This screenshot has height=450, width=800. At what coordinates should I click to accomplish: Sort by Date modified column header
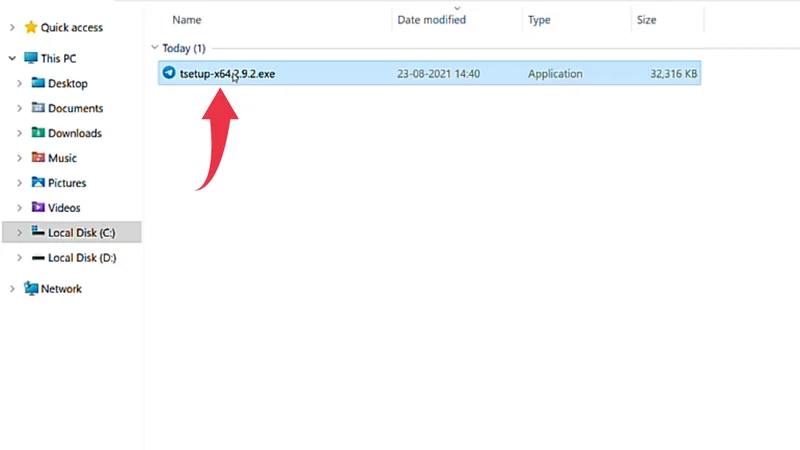[x=430, y=19]
